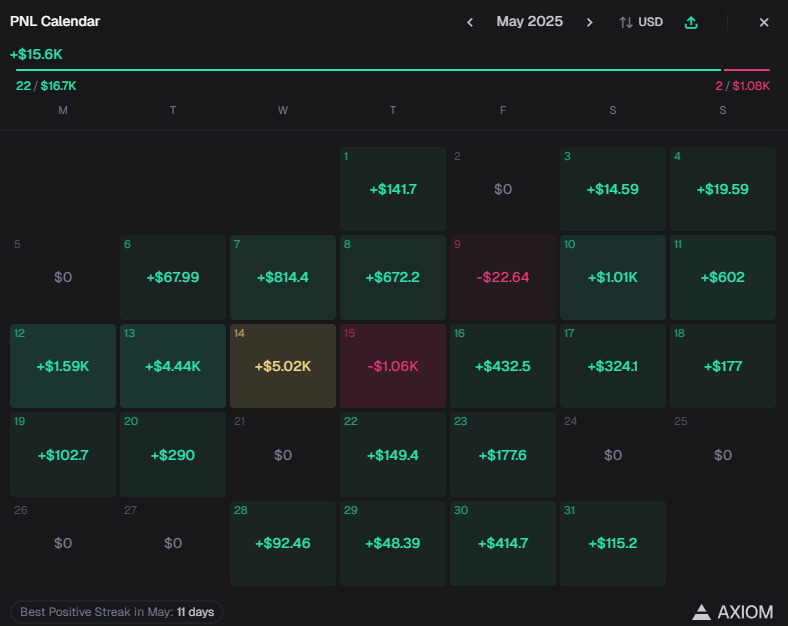Image resolution: width=788 pixels, height=626 pixels.
Task: Click the +$15.6K total PNL value
Action: pos(36,54)
